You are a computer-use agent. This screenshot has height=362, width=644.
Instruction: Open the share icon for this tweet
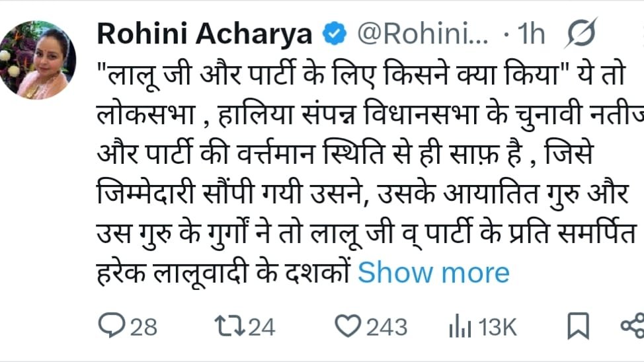(x=632, y=326)
